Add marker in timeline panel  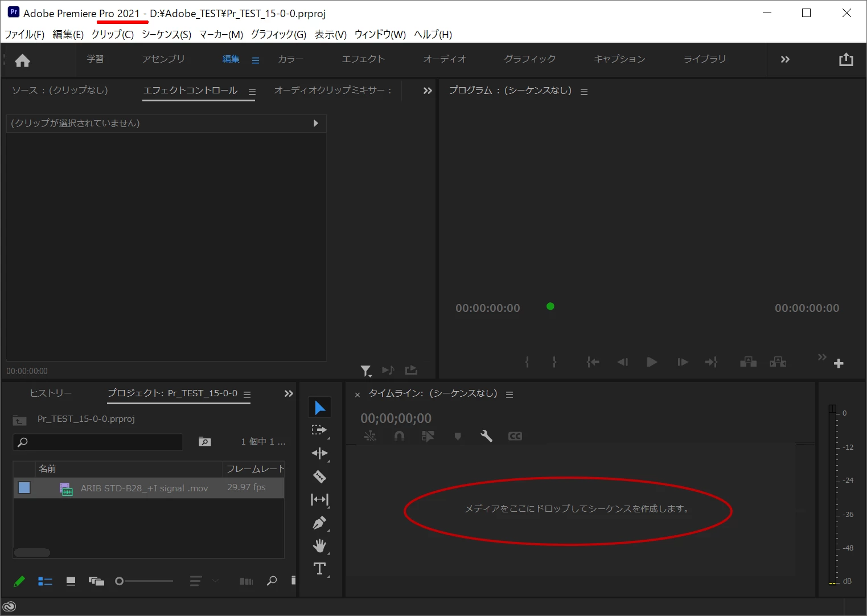coord(458,436)
